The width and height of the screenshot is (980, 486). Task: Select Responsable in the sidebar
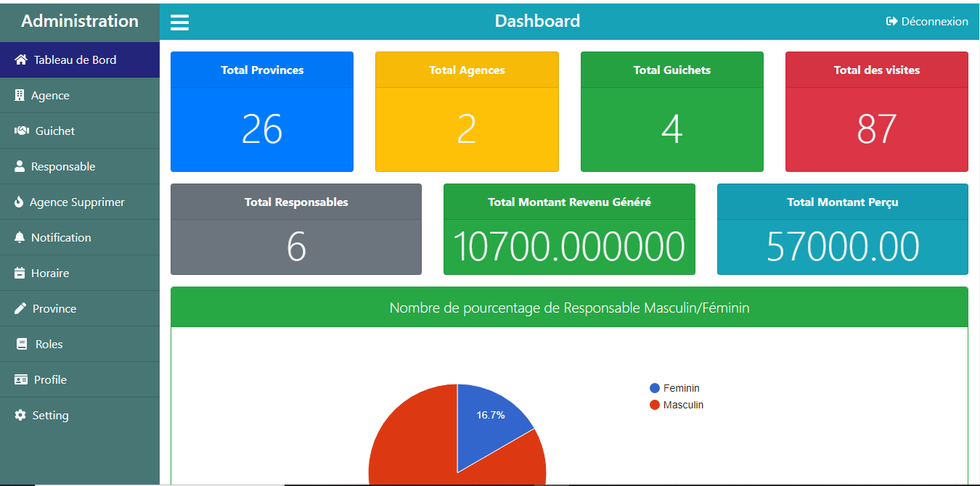click(x=80, y=166)
